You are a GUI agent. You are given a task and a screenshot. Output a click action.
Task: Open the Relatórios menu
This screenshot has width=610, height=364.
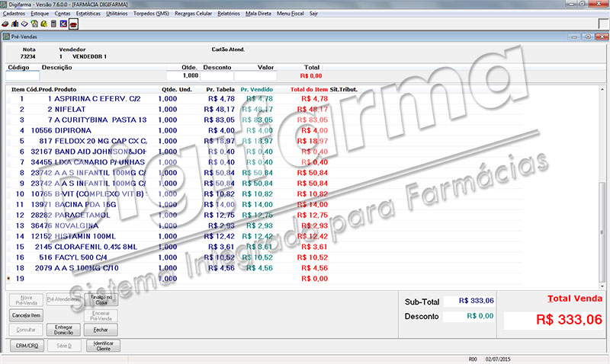pos(229,14)
